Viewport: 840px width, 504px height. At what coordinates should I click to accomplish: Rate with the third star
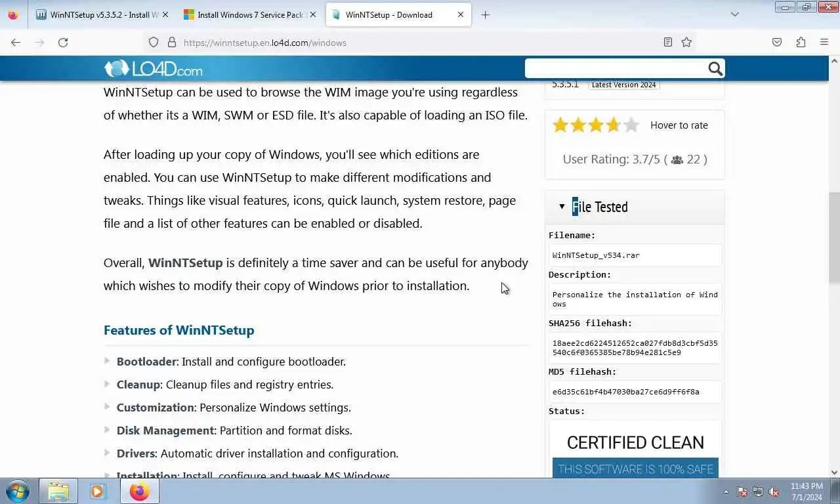(596, 125)
